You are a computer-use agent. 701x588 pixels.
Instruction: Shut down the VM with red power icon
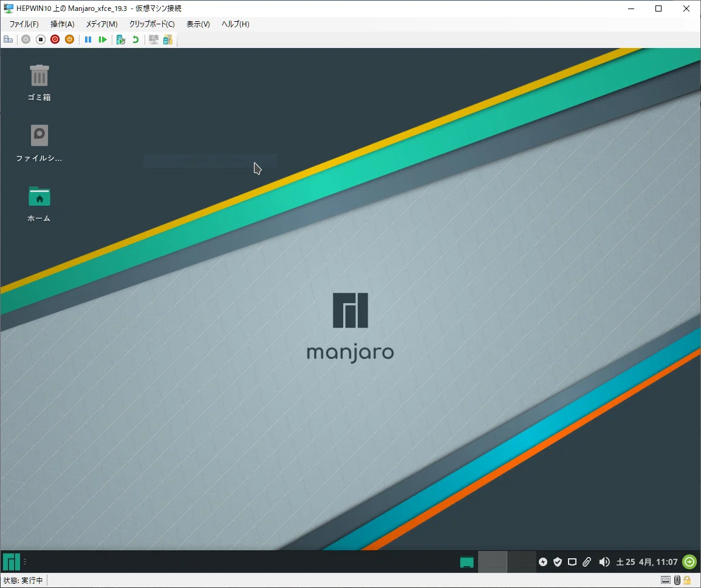[55, 39]
